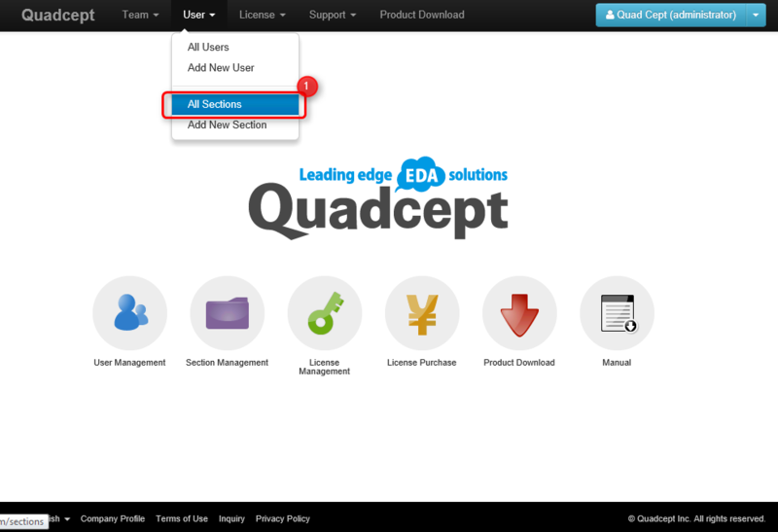Image resolution: width=778 pixels, height=532 pixels.
Task: Click the User Management text label
Action: click(129, 363)
